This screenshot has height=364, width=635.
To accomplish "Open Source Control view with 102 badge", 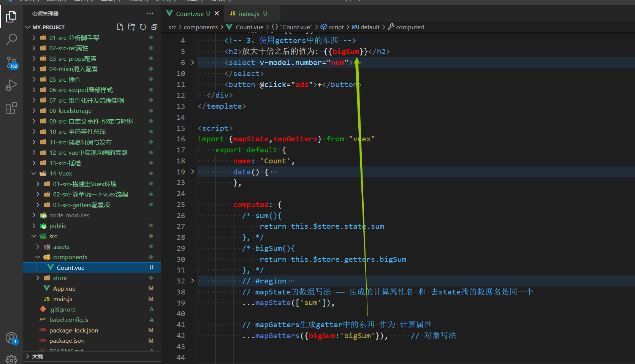I will pos(11,63).
